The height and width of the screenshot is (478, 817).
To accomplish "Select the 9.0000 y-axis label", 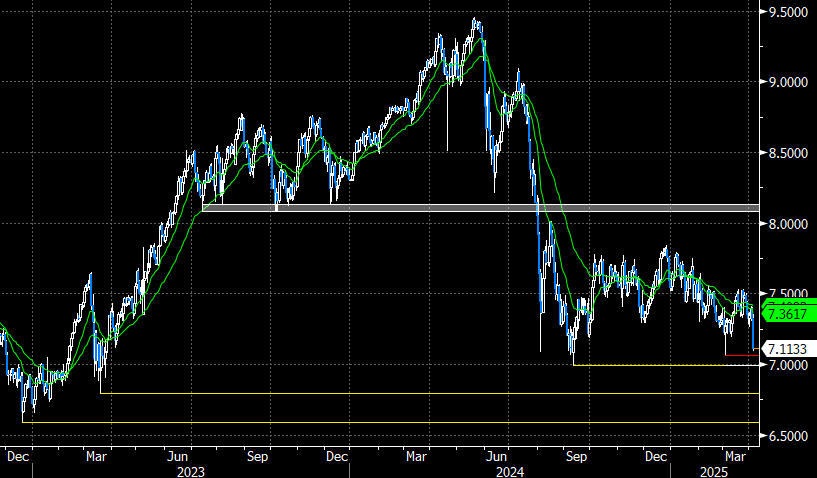I will point(787,83).
